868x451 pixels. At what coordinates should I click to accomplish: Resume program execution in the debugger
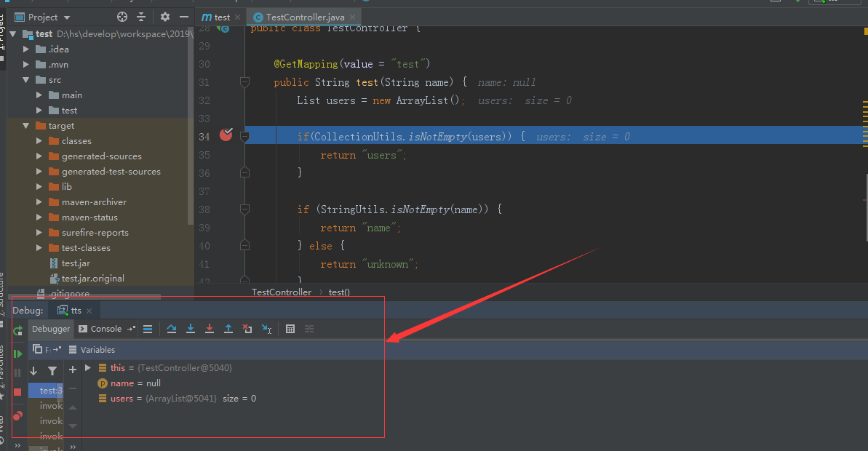click(x=17, y=353)
